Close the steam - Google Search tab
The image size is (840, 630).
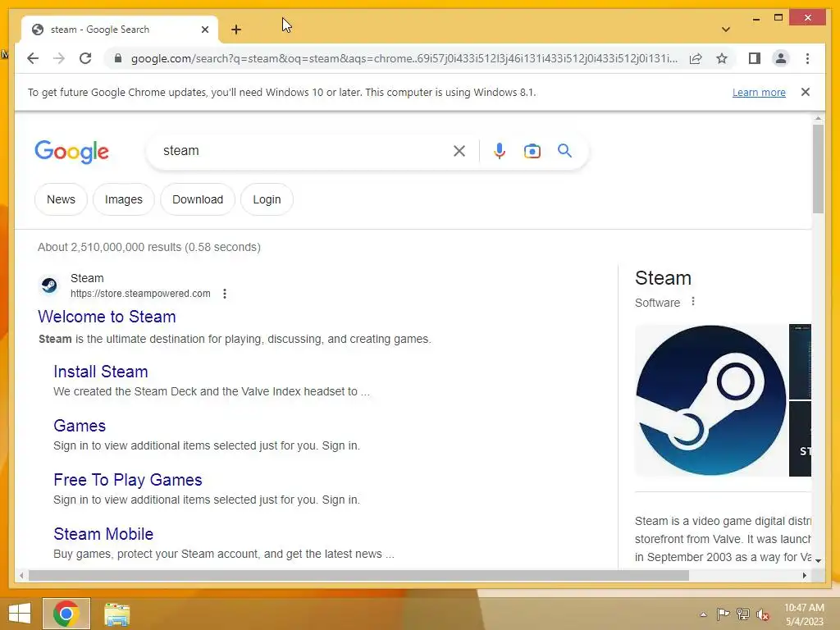pyautogui.click(x=204, y=30)
